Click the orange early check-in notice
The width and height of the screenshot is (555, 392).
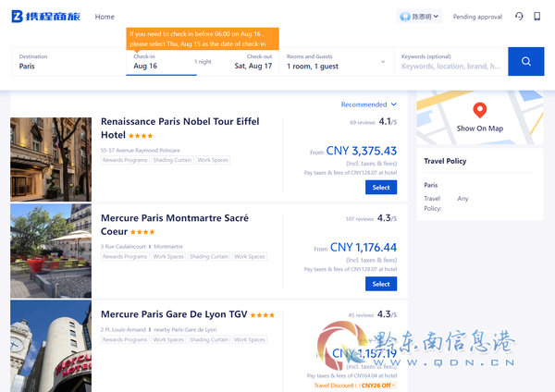point(203,39)
